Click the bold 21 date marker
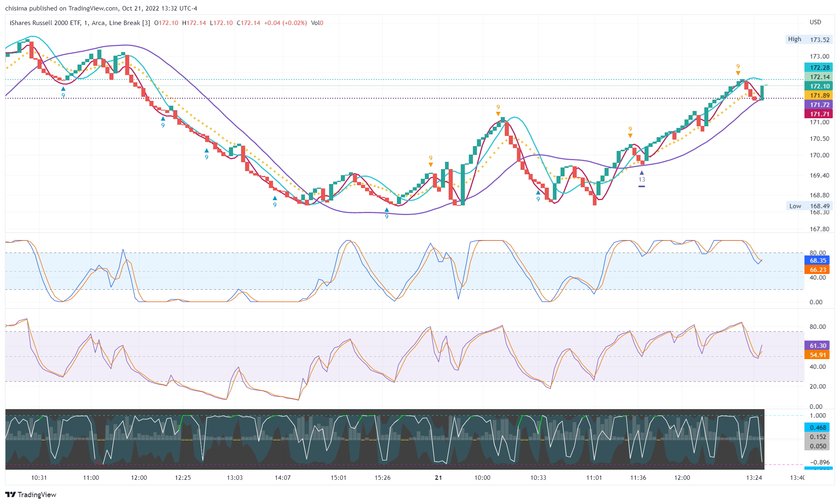840x504 pixels. point(438,477)
